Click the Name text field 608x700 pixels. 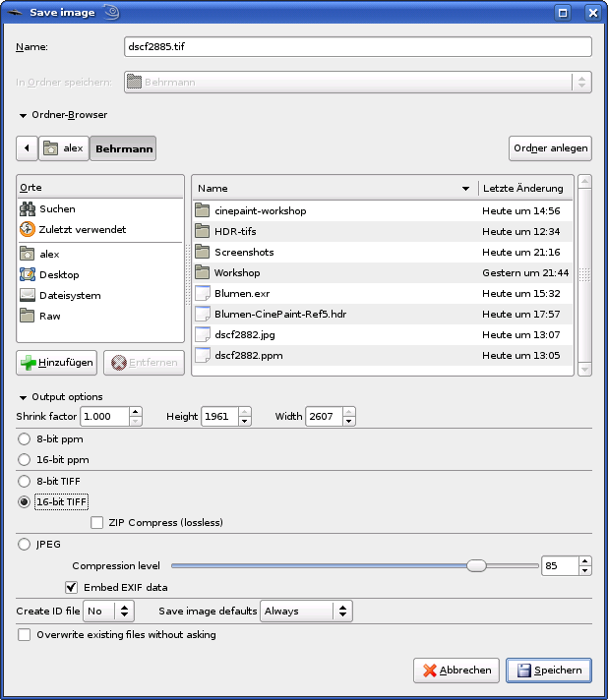pyautogui.click(x=357, y=46)
